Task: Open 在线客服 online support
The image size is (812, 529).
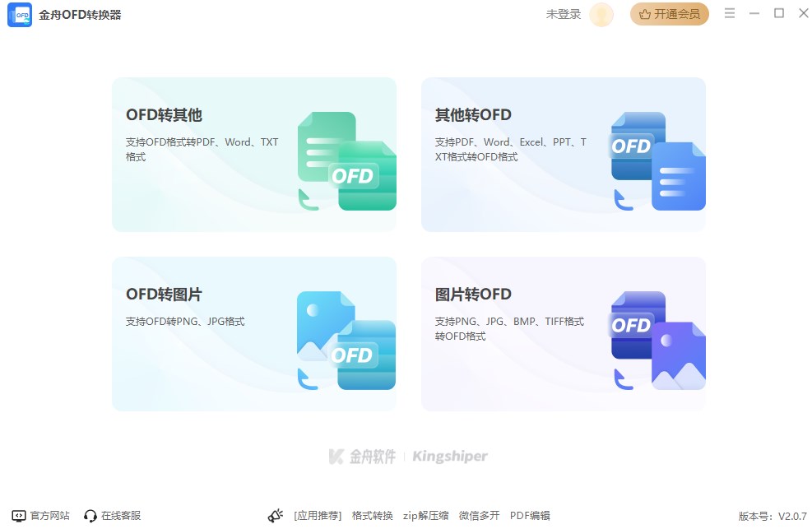Action: point(113,516)
